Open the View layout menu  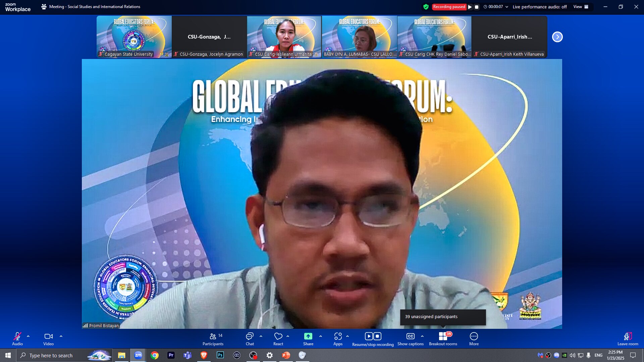[x=581, y=7]
